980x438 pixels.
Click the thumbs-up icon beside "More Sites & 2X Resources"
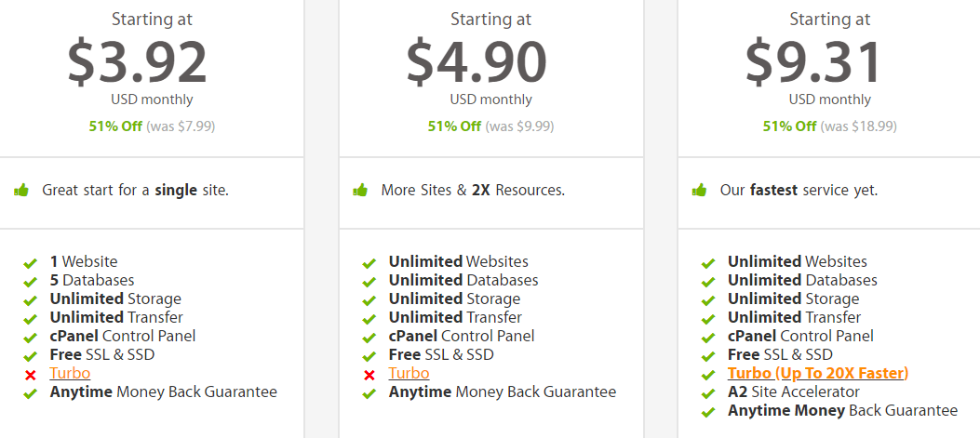coord(360,191)
